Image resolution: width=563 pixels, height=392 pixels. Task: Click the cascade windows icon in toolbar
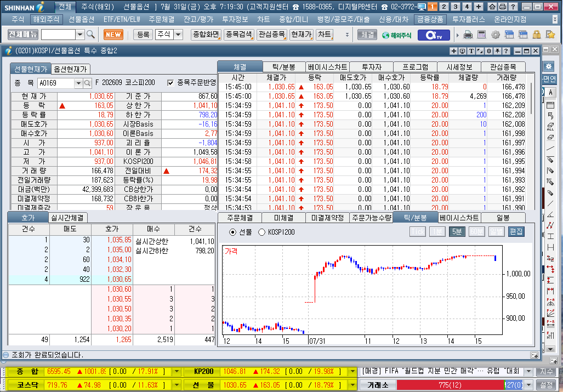point(509,35)
